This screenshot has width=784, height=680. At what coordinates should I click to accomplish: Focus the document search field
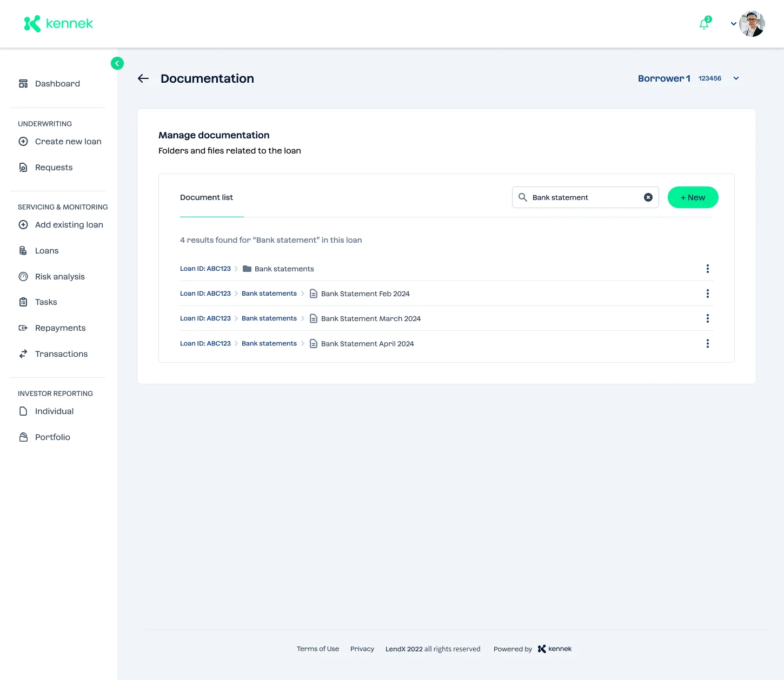(585, 197)
